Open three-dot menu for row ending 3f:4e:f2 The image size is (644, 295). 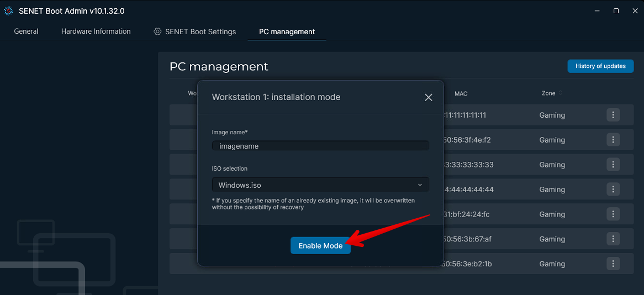pos(613,140)
